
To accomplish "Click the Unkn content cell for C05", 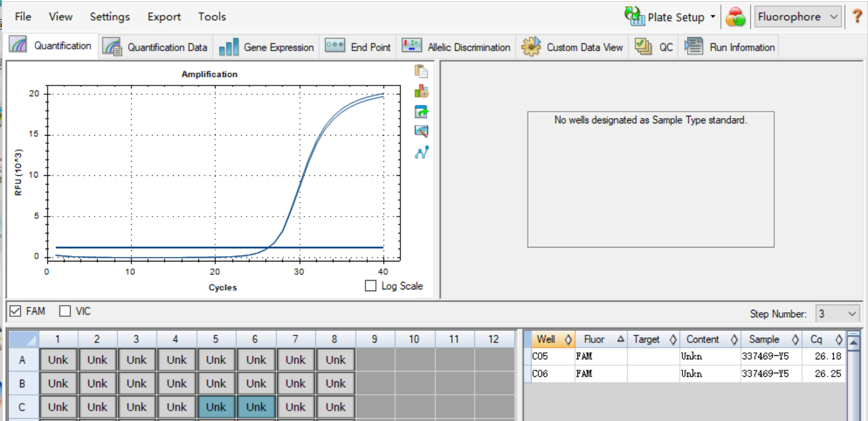I will point(710,356).
